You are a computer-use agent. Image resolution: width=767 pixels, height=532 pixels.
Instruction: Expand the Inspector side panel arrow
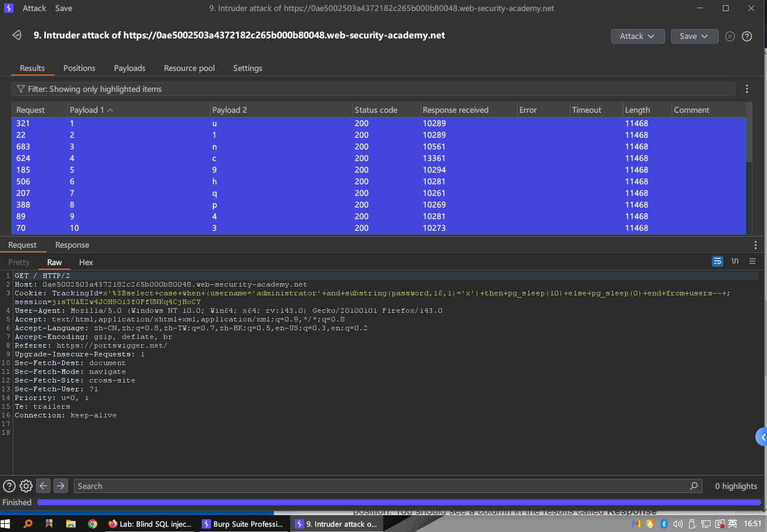(762, 437)
